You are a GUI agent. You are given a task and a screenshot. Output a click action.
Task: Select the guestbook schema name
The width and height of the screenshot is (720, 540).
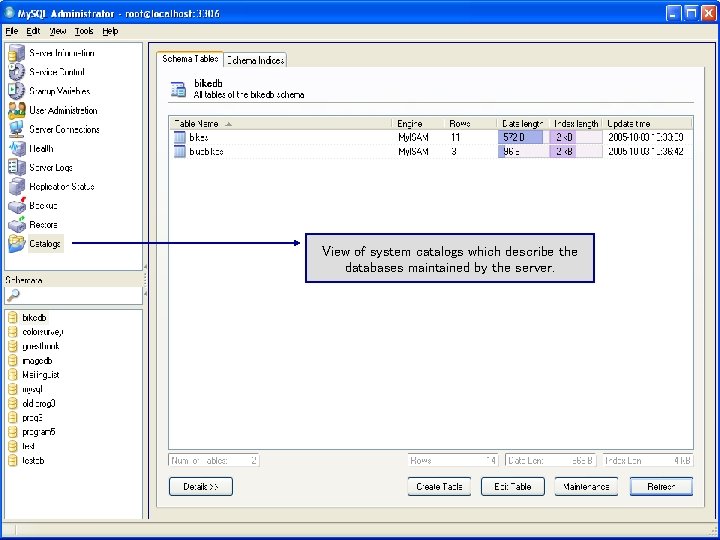click(40, 346)
